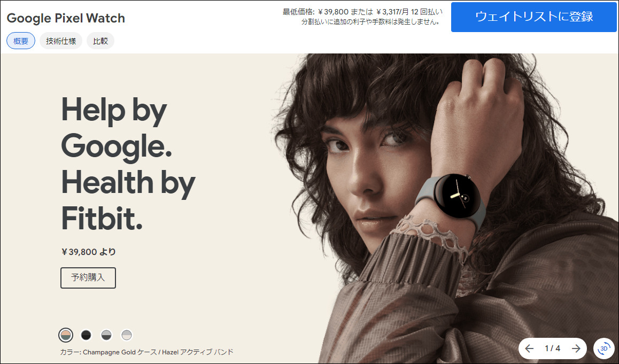Select the silver case with chalk band swatch

[126, 335]
